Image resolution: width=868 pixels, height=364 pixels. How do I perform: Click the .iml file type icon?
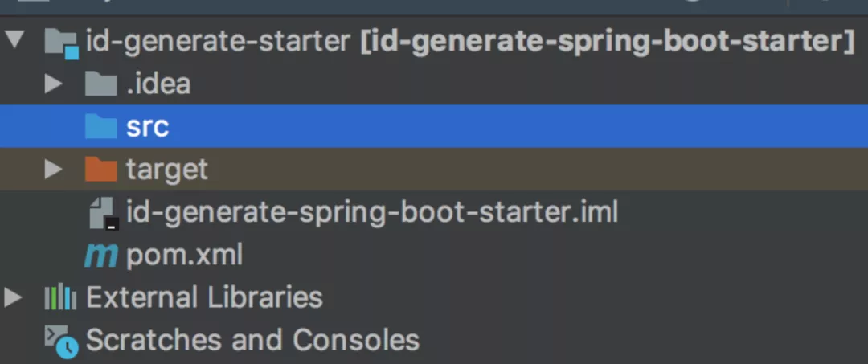pos(104,214)
